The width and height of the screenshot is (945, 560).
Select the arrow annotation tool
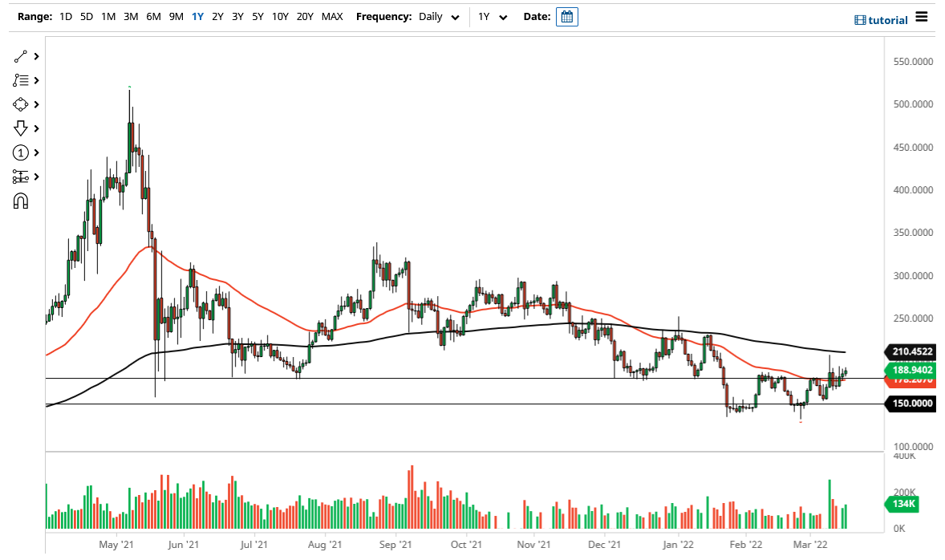[x=22, y=128]
